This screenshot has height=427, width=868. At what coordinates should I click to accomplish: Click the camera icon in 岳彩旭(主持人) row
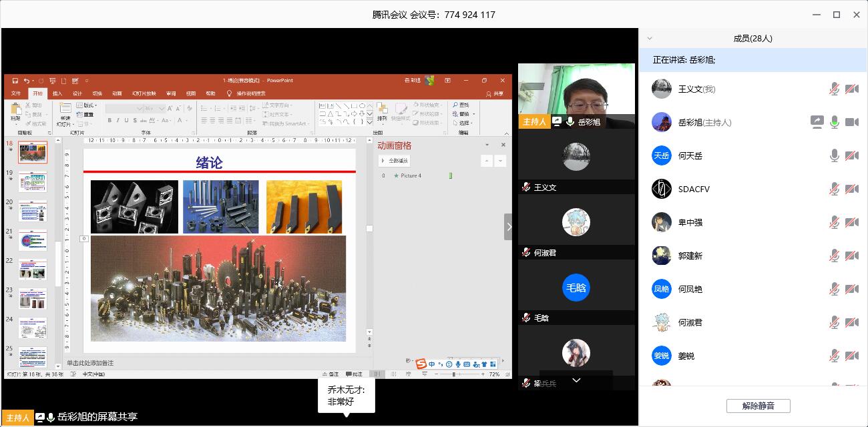point(852,122)
